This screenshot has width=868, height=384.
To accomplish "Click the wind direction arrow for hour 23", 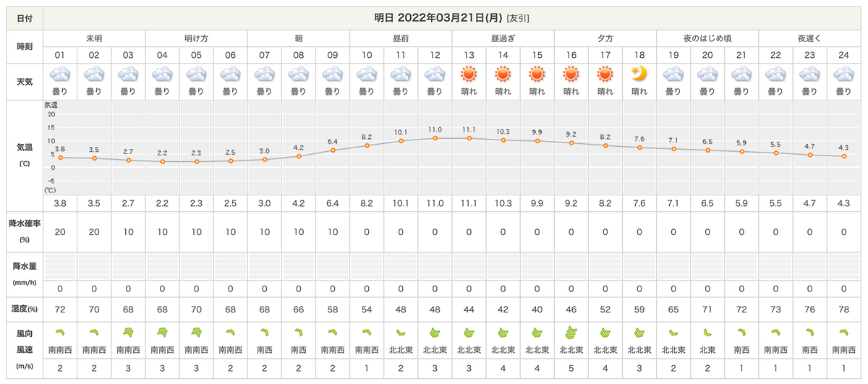I will 809,333.
